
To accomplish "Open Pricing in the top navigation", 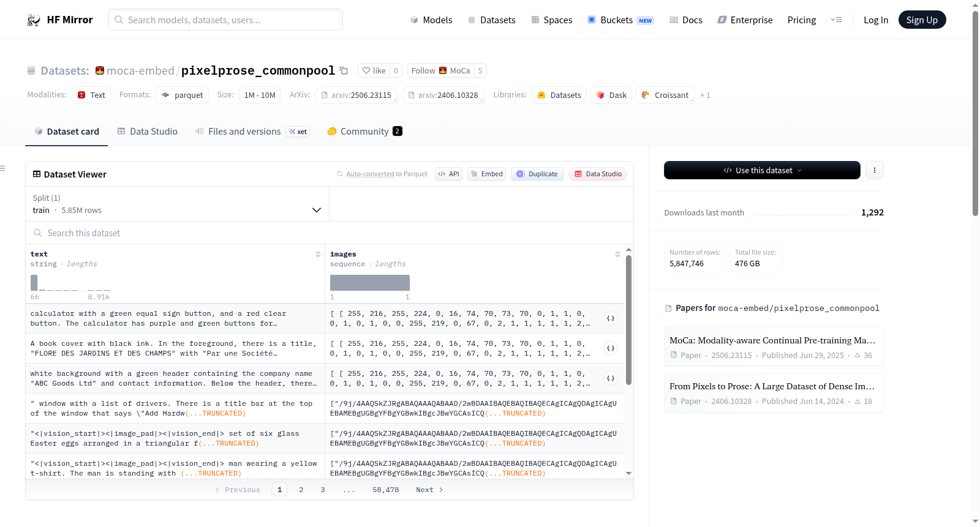I will click(802, 20).
